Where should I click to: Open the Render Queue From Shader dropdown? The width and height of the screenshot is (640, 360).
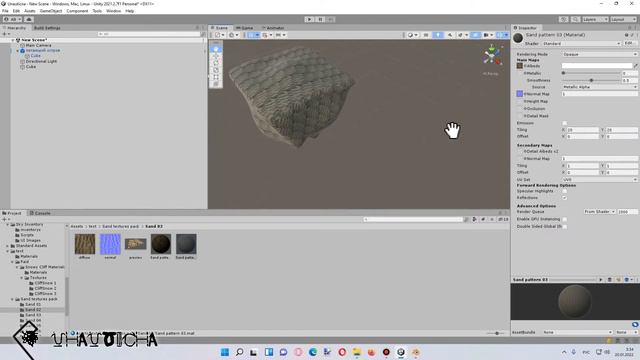[x=599, y=212]
